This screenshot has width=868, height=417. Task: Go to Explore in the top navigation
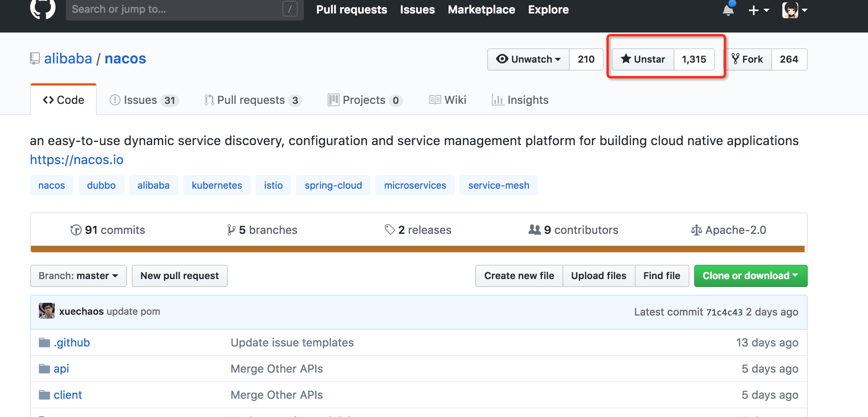pyautogui.click(x=548, y=10)
